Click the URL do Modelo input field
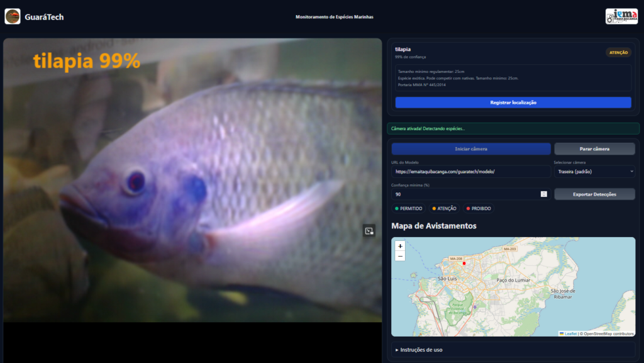 tap(471, 171)
